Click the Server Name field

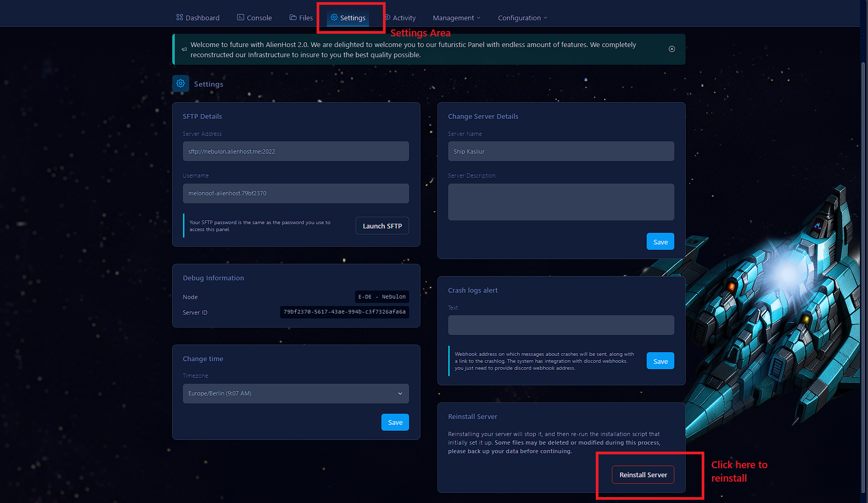click(x=561, y=151)
